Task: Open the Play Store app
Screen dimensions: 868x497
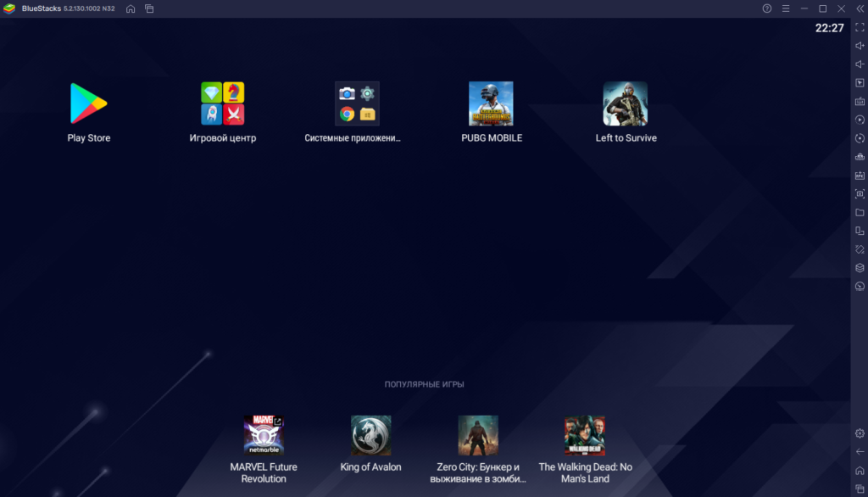Action: pyautogui.click(x=88, y=103)
